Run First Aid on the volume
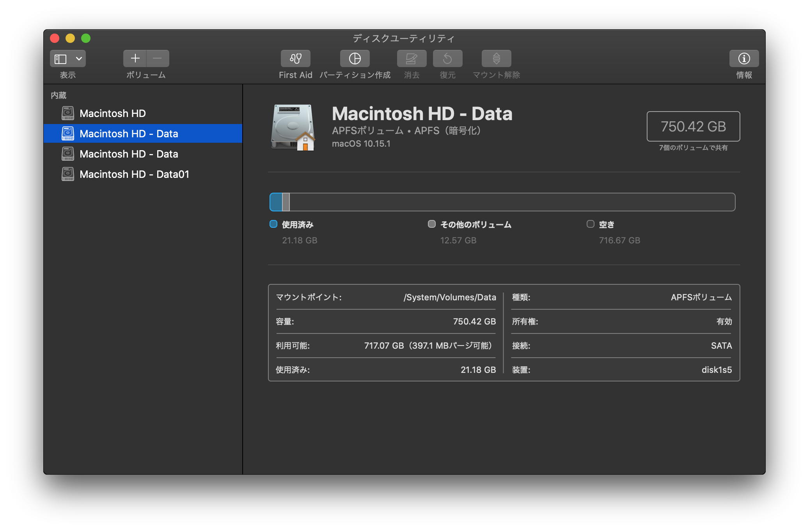Image resolution: width=809 pixels, height=532 pixels. pos(295,59)
